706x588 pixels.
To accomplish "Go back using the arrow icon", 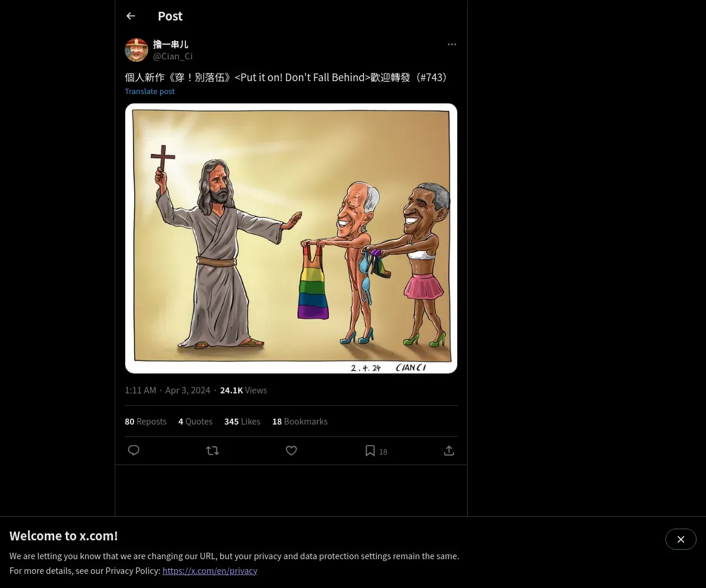I will tap(131, 16).
